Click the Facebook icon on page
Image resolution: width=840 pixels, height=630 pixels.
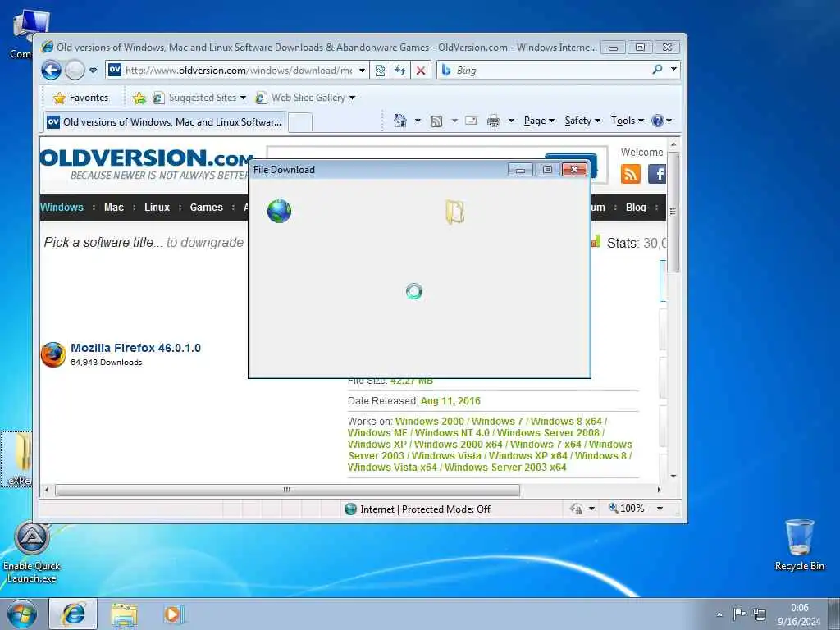[x=657, y=174]
